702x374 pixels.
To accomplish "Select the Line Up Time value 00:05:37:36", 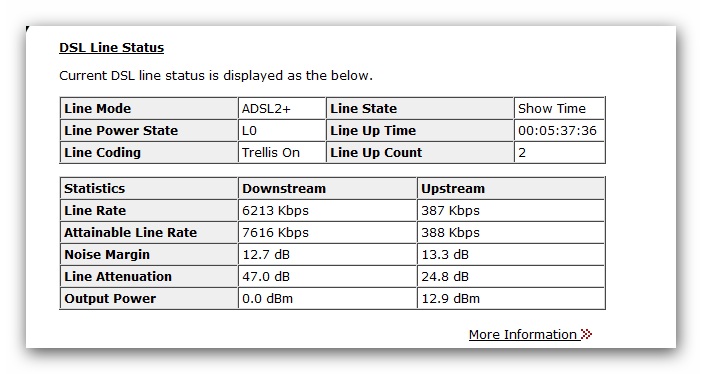I will pyautogui.click(x=557, y=130).
